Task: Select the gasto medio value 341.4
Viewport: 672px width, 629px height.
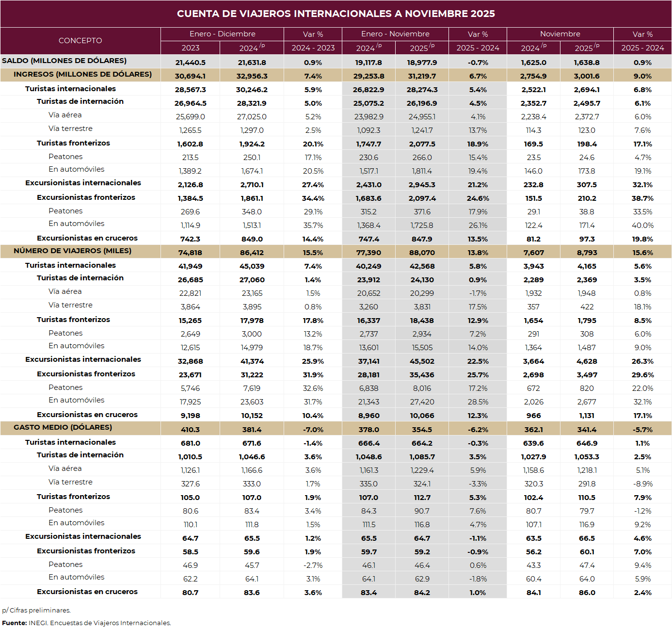Action: 587,430
